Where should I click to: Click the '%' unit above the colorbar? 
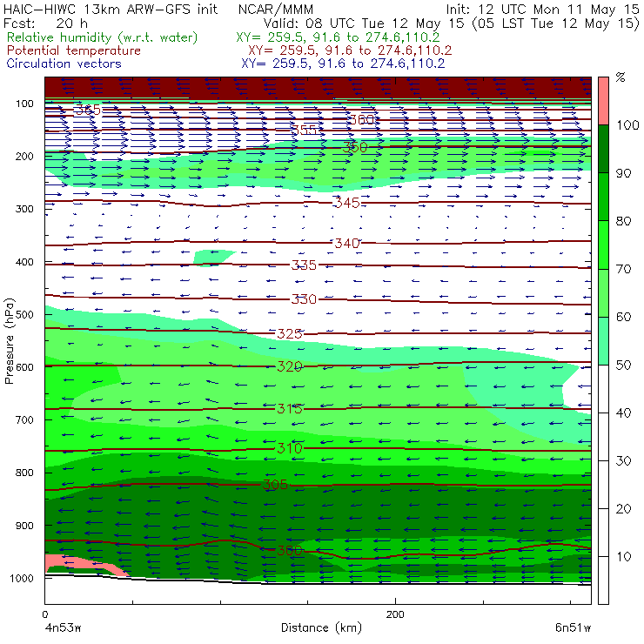[621, 77]
